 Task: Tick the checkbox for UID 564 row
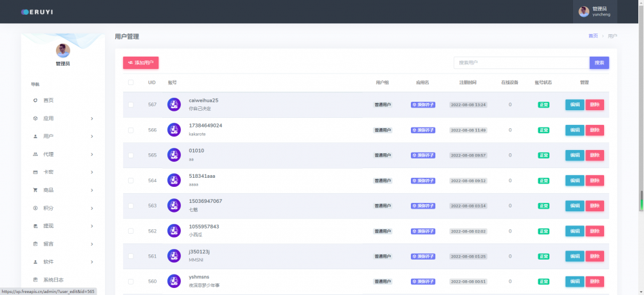click(131, 180)
